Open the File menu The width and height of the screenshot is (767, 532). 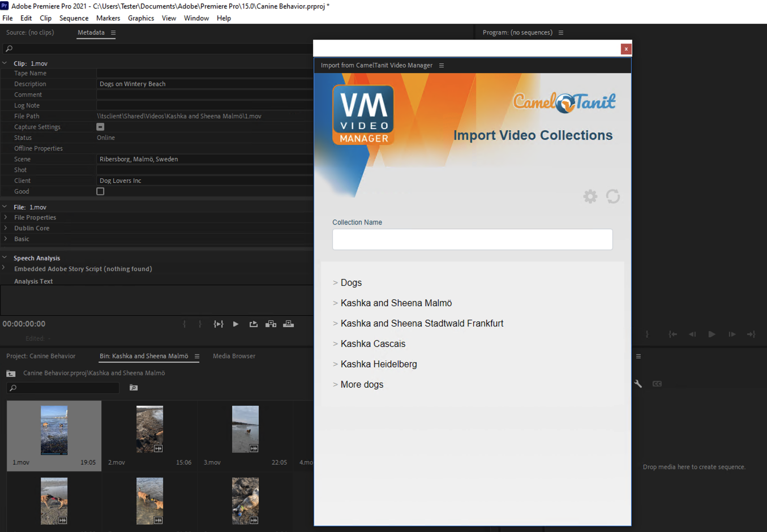(7, 18)
